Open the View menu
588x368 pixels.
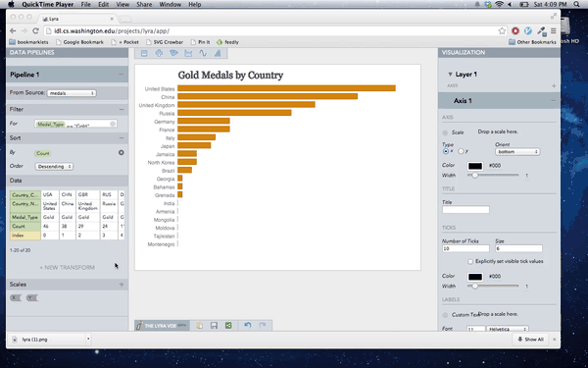[x=122, y=5]
